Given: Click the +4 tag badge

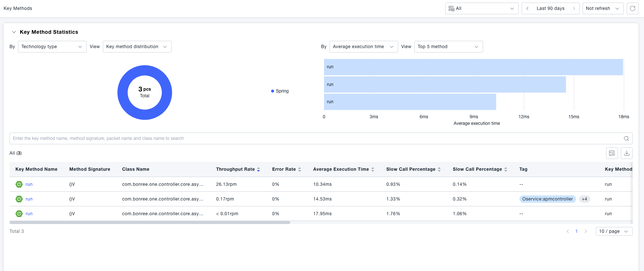Looking at the screenshot, I should (584, 199).
